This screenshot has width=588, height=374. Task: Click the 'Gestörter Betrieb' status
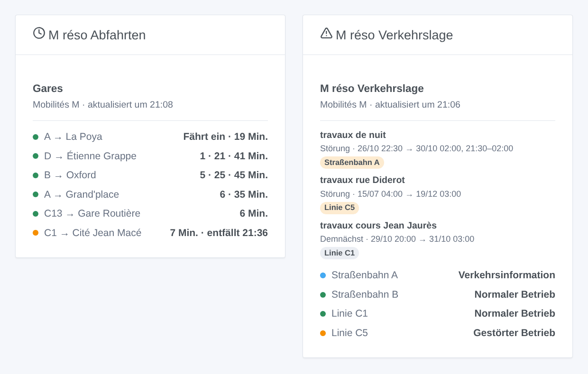(514, 333)
